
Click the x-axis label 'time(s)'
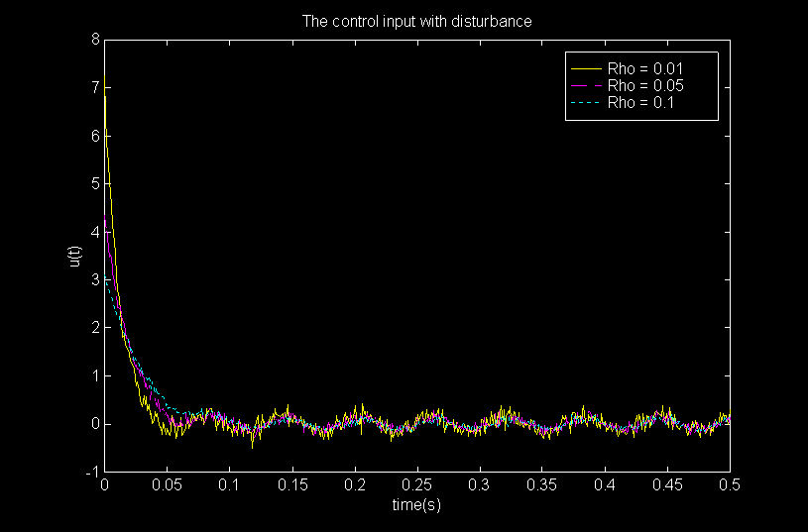(x=416, y=505)
